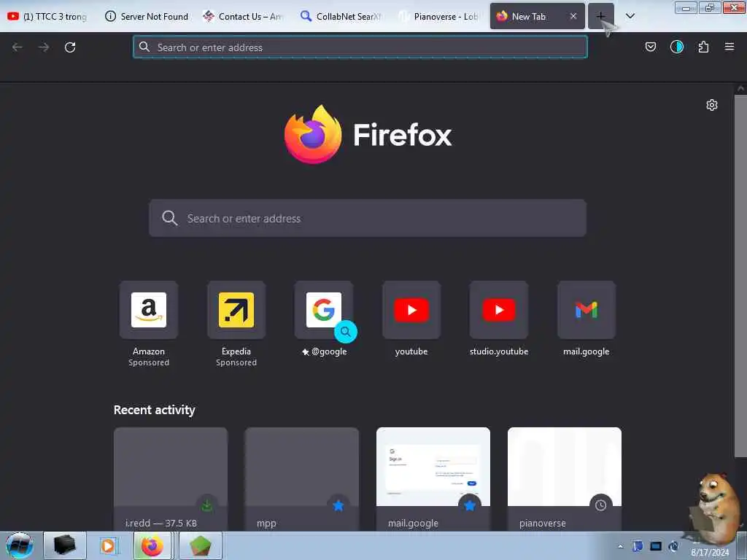Show hidden system tray icons arrow
This screenshot has width=747, height=560.
(620, 546)
